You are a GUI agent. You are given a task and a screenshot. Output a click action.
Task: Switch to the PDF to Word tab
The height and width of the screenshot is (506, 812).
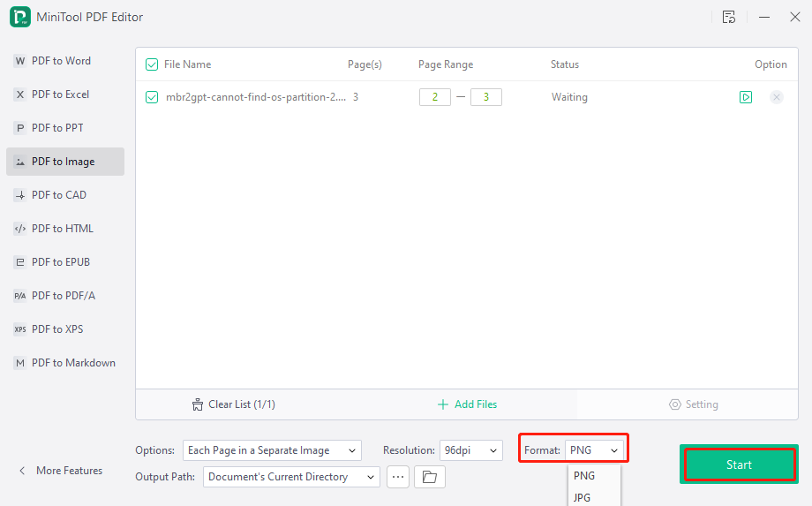(61, 61)
